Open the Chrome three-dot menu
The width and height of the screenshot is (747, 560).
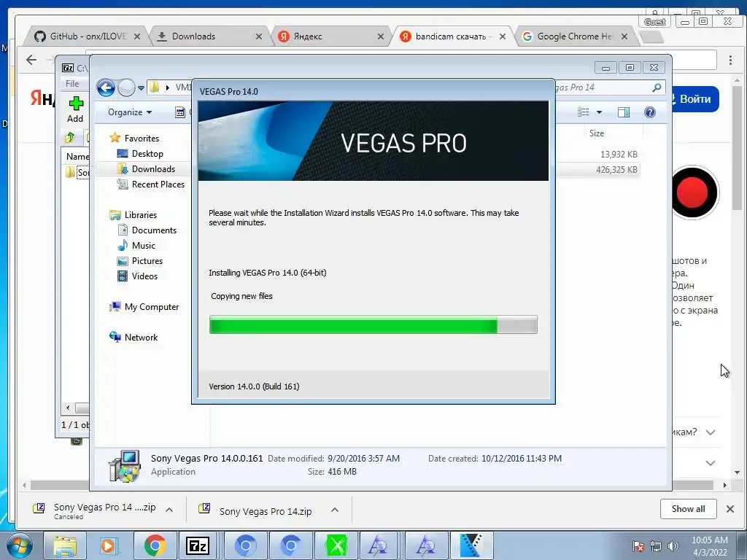[x=730, y=60]
